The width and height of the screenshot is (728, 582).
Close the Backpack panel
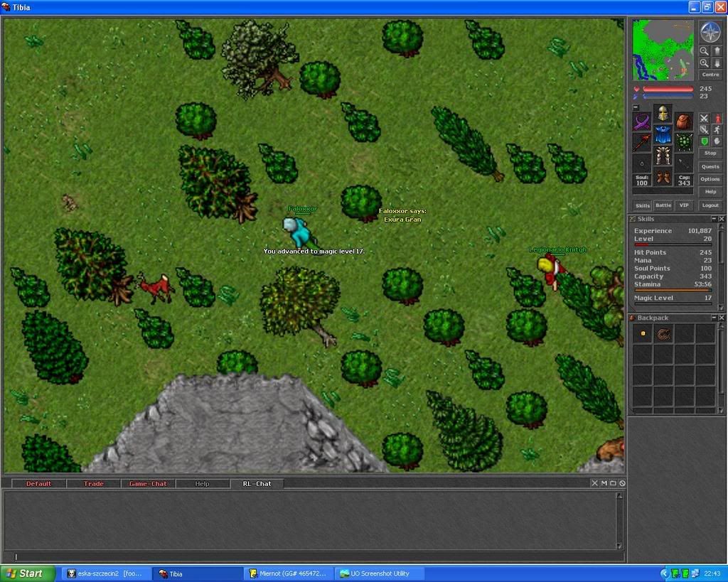[722, 318]
